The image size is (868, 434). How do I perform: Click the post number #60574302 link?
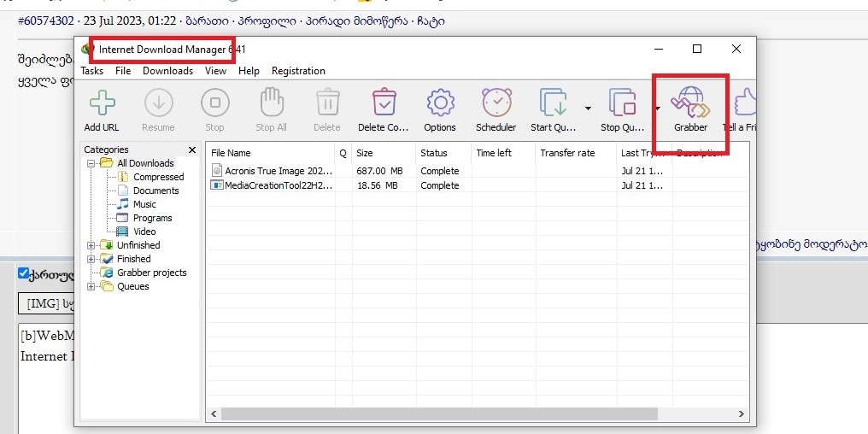point(45,21)
